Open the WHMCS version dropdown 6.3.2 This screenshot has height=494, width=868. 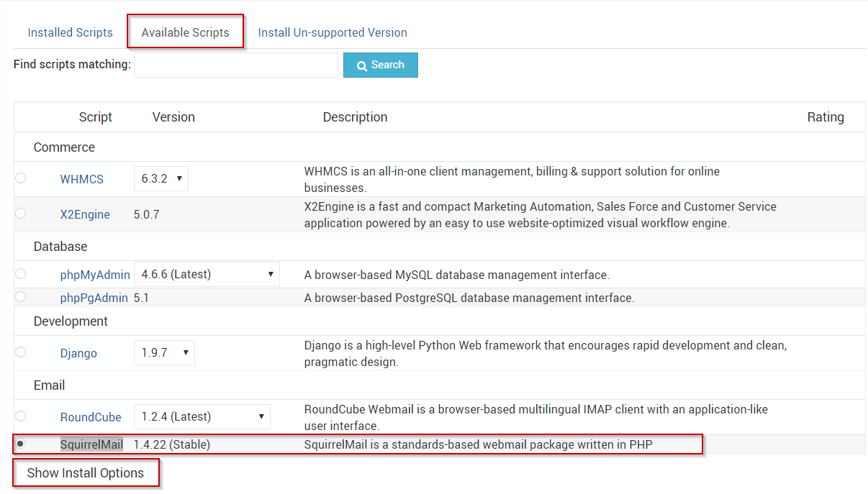click(x=161, y=178)
